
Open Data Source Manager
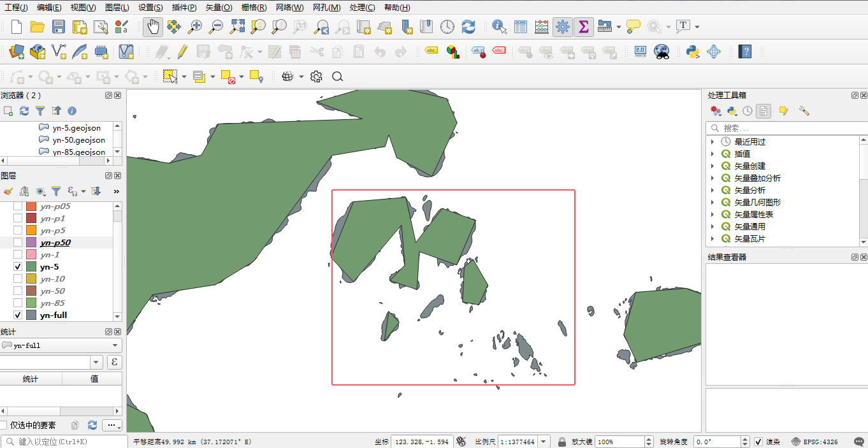pyautogui.click(x=17, y=52)
